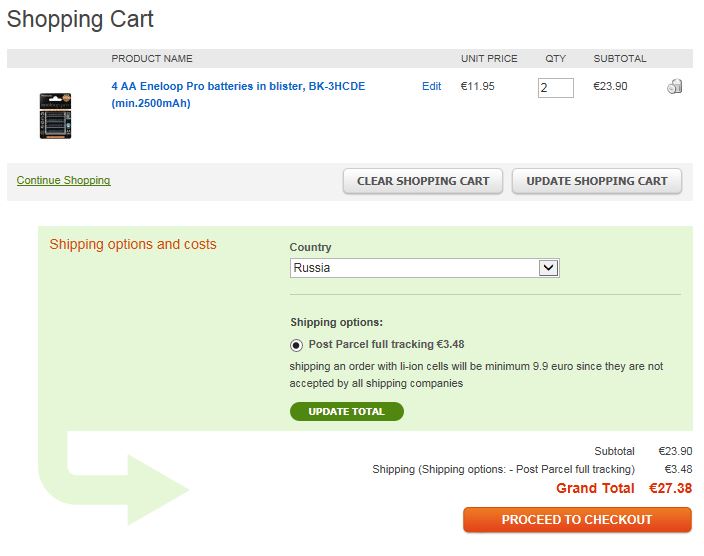Click the SUBTOTAL column header
The width and height of the screenshot is (704, 556).
coord(620,59)
